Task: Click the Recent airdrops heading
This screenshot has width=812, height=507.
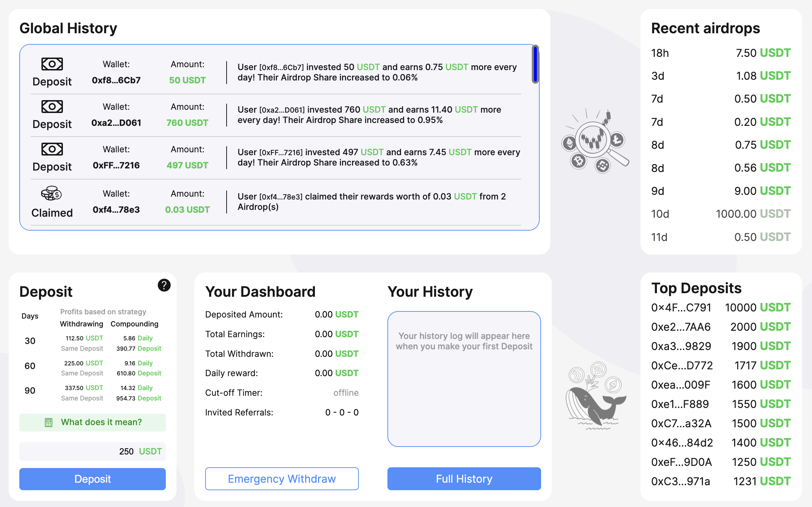Action: (705, 28)
